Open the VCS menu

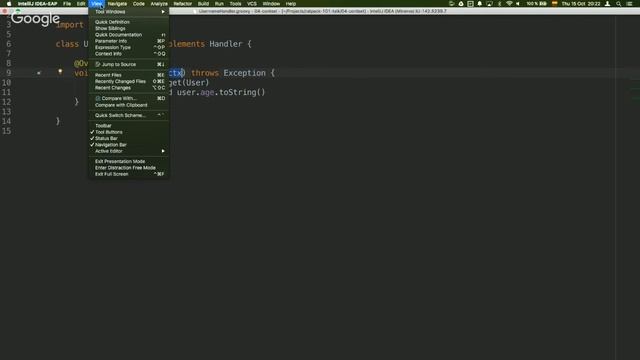(252, 4)
